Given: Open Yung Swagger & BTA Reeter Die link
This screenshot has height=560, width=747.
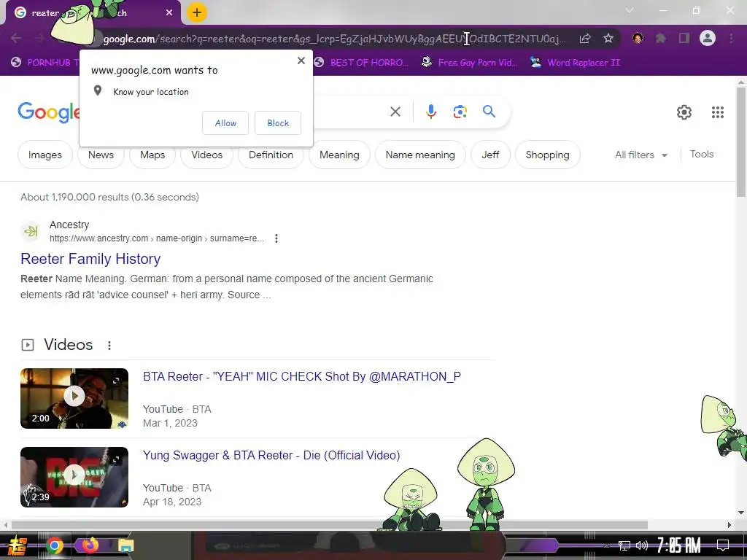Looking at the screenshot, I should pyautogui.click(x=271, y=455).
